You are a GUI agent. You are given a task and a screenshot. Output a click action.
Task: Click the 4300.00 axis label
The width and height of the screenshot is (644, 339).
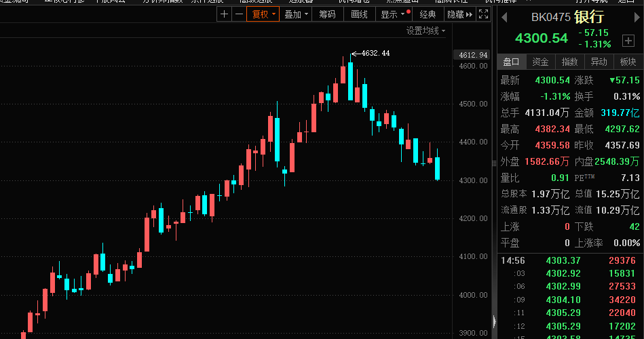click(473, 180)
